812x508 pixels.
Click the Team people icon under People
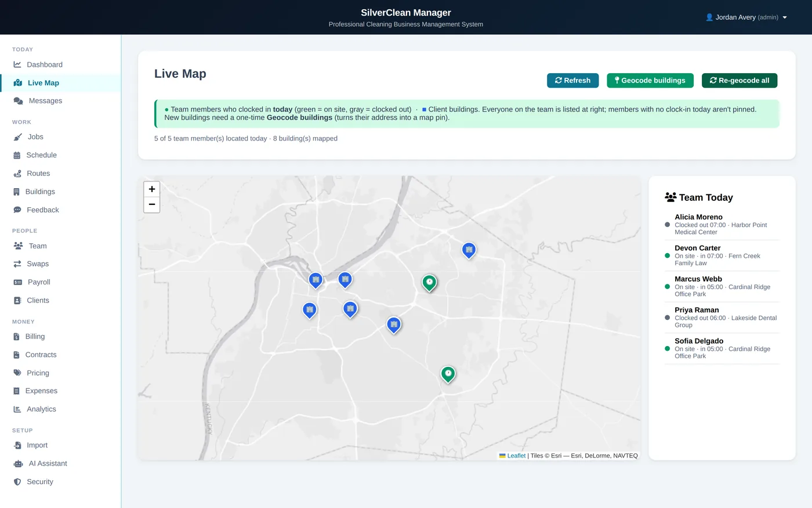(x=18, y=246)
